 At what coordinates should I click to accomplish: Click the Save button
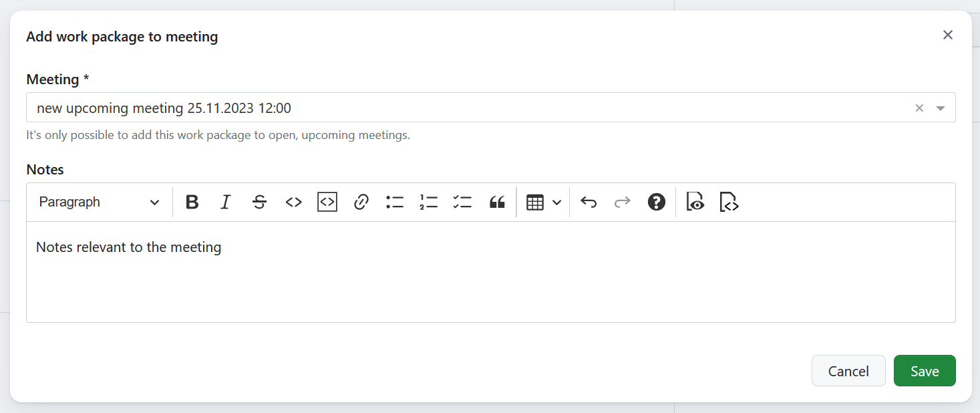[925, 371]
